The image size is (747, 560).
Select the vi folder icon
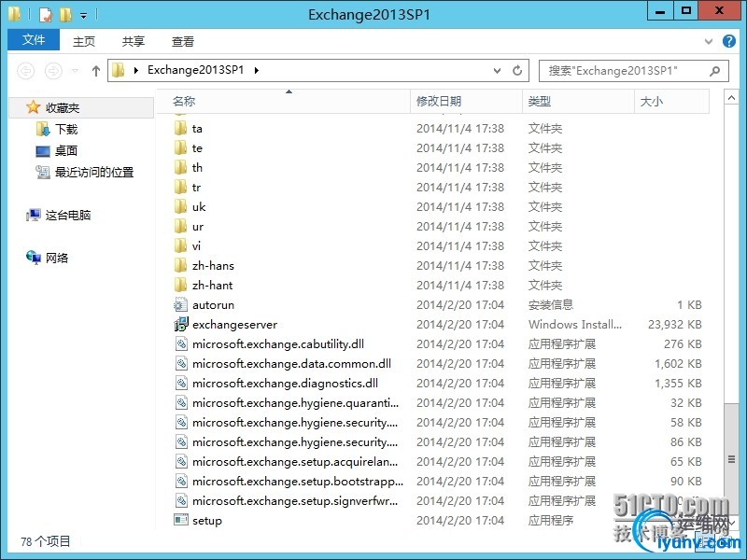(180, 246)
